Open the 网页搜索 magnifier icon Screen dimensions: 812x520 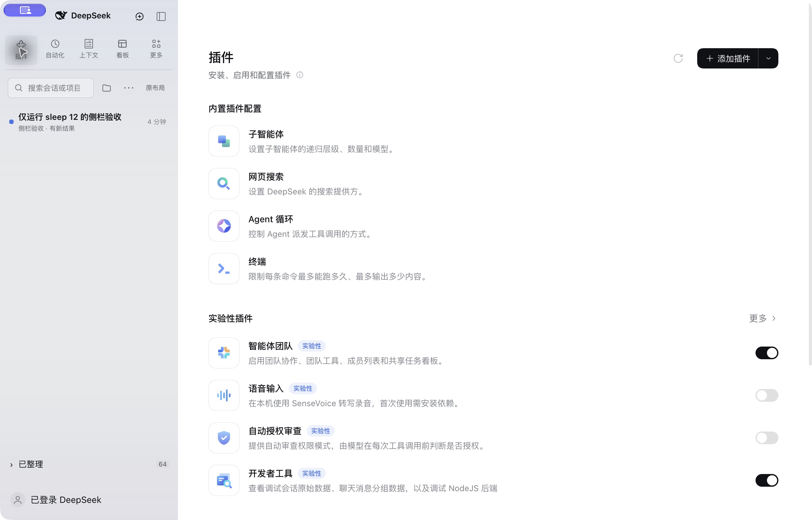click(224, 184)
